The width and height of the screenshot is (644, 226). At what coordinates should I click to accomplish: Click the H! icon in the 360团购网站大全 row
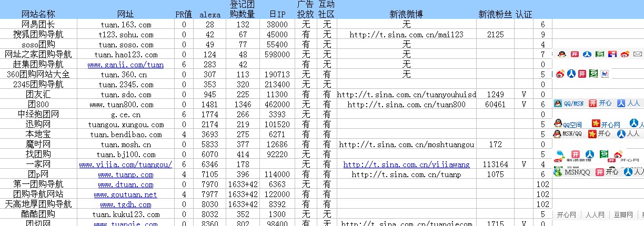click(605, 74)
